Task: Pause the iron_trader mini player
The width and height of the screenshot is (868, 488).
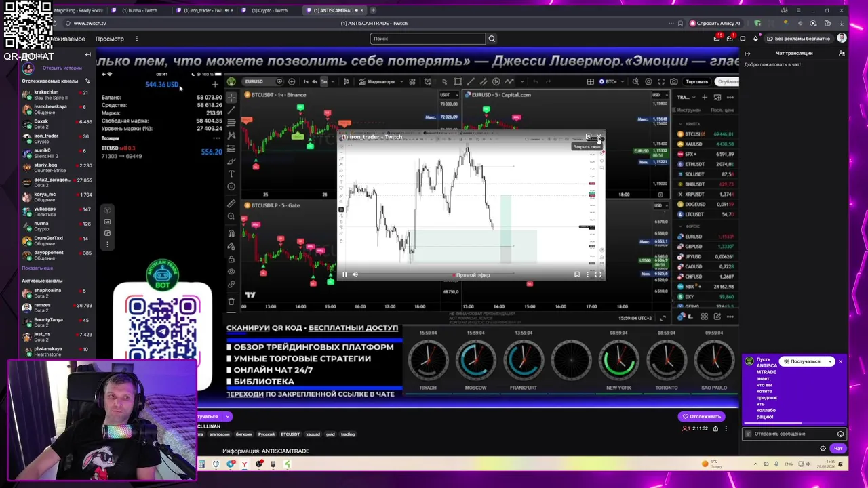Action: (344, 274)
